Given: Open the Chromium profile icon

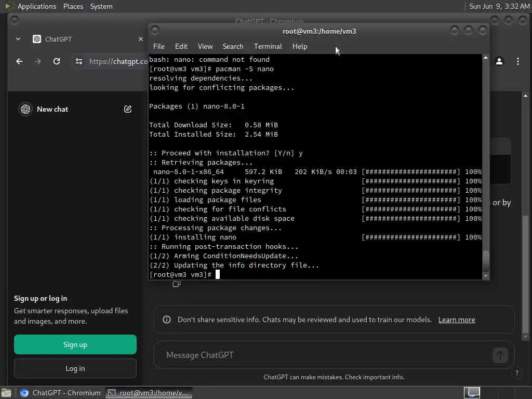Looking at the screenshot, I should click(x=499, y=61).
